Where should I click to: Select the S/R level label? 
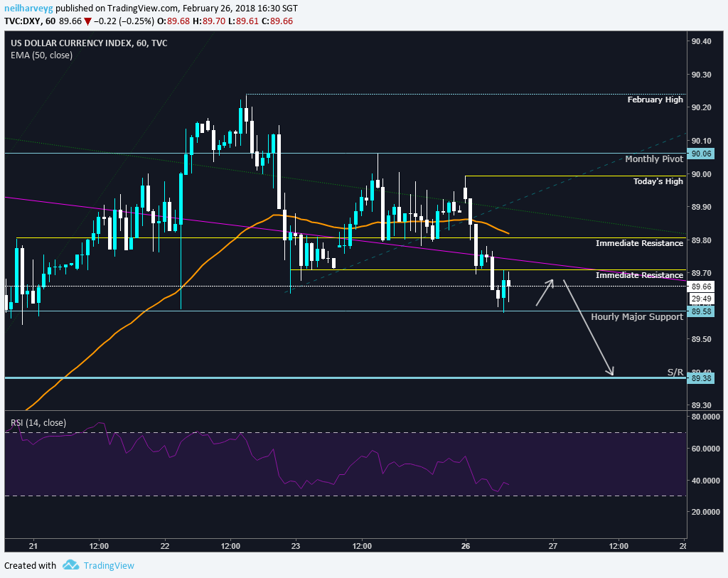[675, 372]
